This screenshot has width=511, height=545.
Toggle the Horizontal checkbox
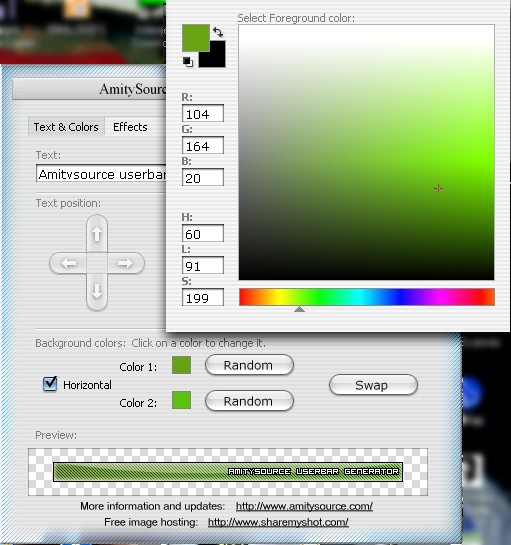(50, 384)
